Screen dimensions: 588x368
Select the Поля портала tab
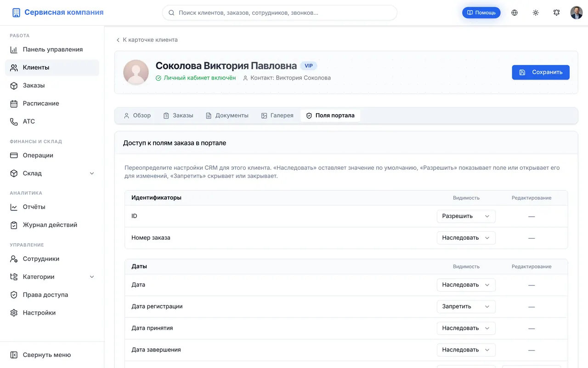pyautogui.click(x=330, y=115)
